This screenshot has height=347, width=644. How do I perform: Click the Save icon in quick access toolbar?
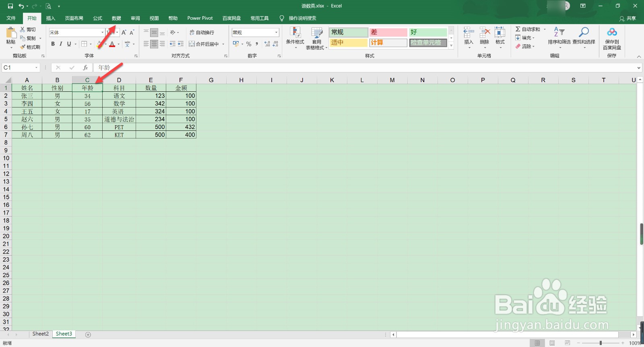10,6
